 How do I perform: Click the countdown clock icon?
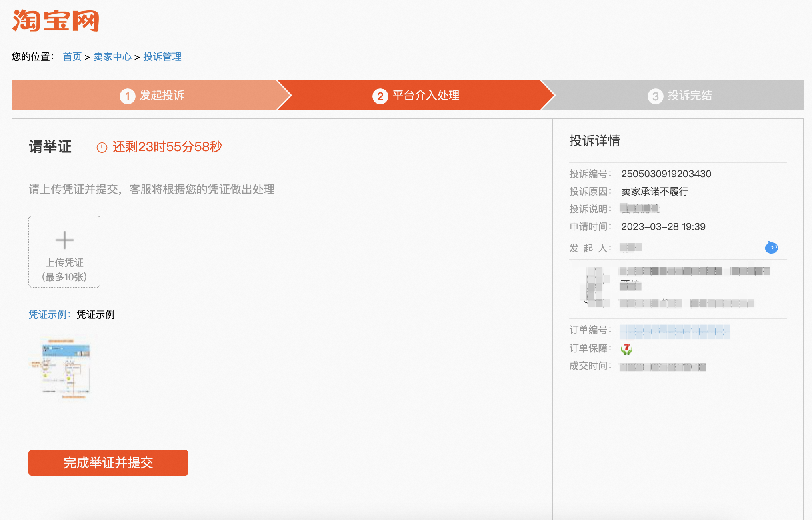coord(102,148)
